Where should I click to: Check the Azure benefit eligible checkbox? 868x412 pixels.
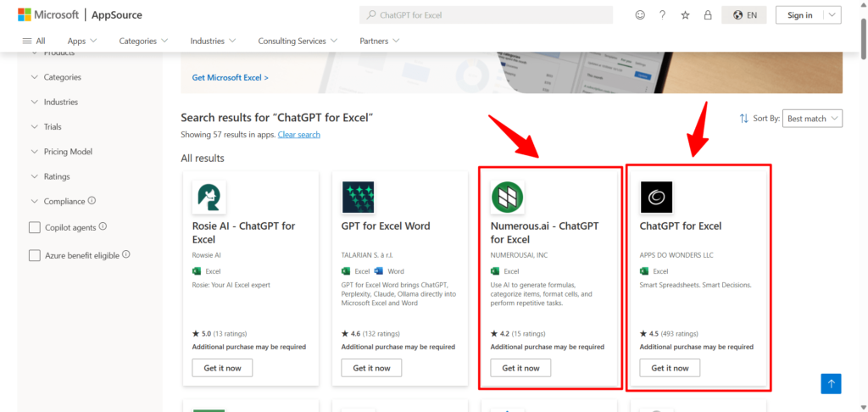(34, 255)
